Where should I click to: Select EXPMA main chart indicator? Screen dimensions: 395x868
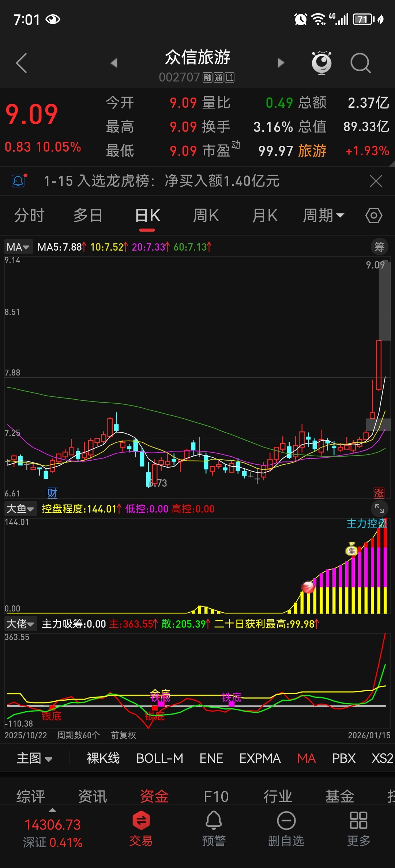(260, 758)
